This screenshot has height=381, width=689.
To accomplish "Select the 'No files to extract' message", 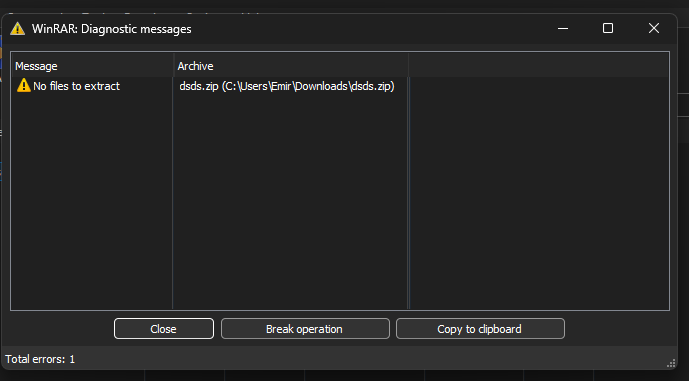I will point(76,86).
